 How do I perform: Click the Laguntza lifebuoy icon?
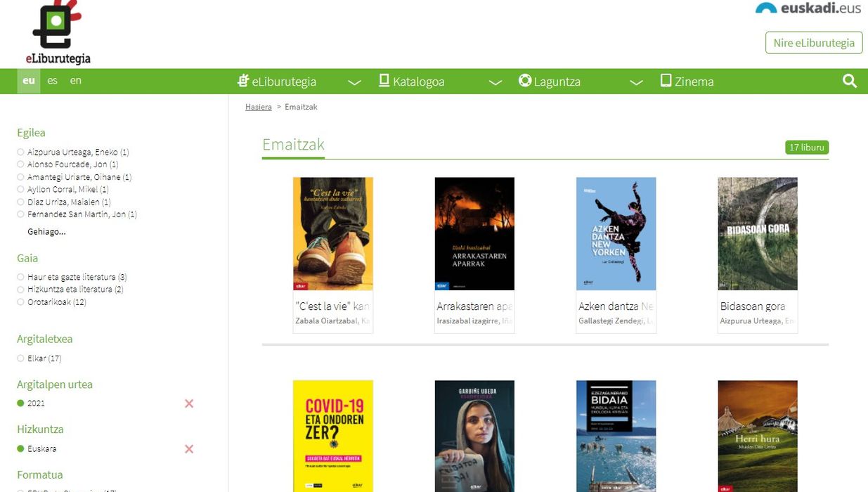[x=525, y=81]
